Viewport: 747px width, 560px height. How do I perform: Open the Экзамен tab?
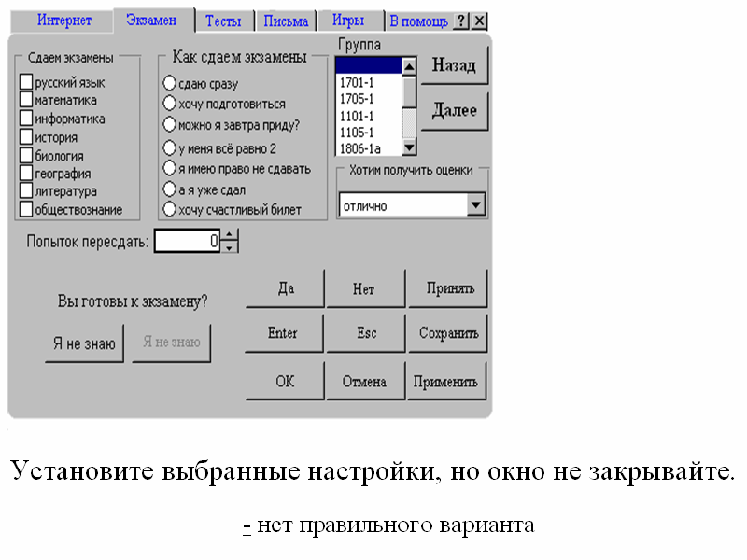point(151,20)
